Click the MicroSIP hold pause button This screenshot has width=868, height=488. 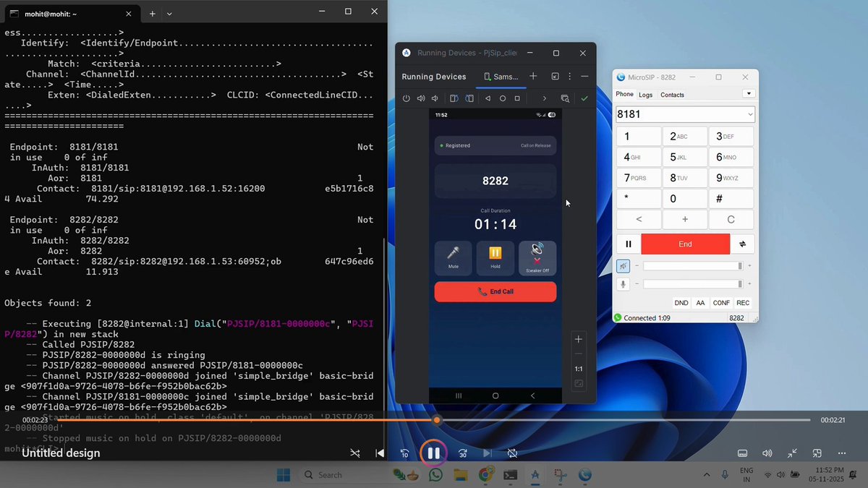pyautogui.click(x=628, y=244)
